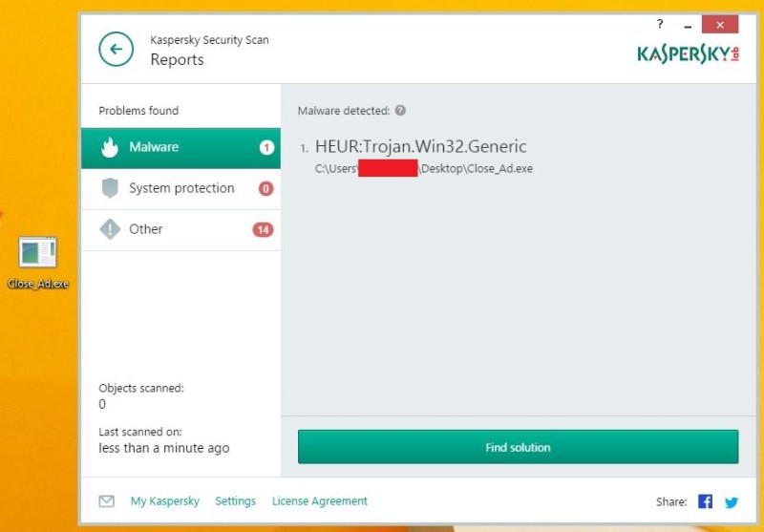Close the Kaspersky Security Scan window
764x532 pixels.
[720, 25]
